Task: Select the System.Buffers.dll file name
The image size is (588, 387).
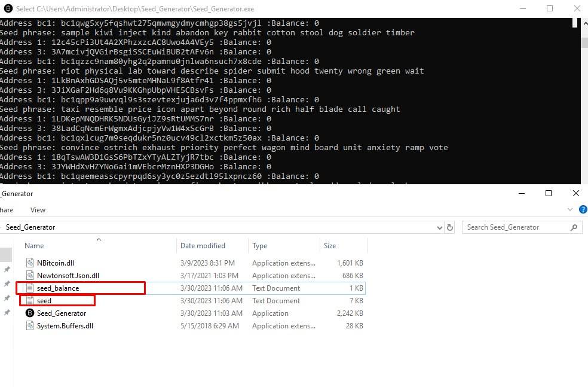Action: pos(65,326)
